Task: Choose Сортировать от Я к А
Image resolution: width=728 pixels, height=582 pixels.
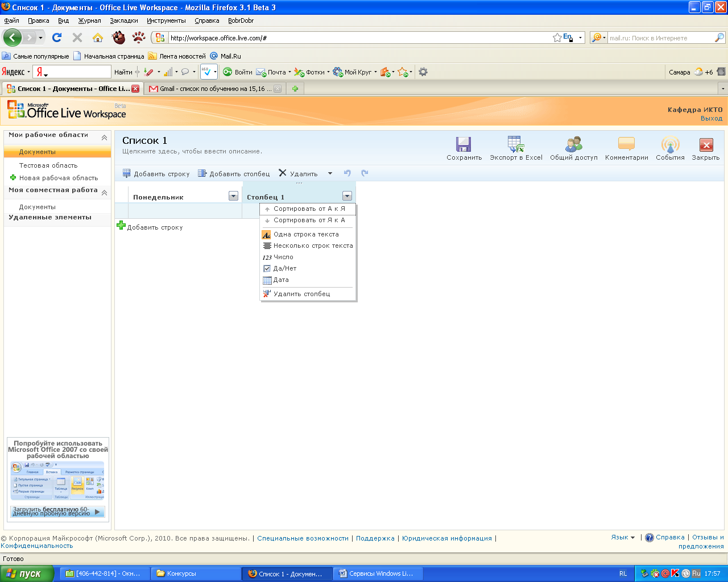Action: click(308, 220)
